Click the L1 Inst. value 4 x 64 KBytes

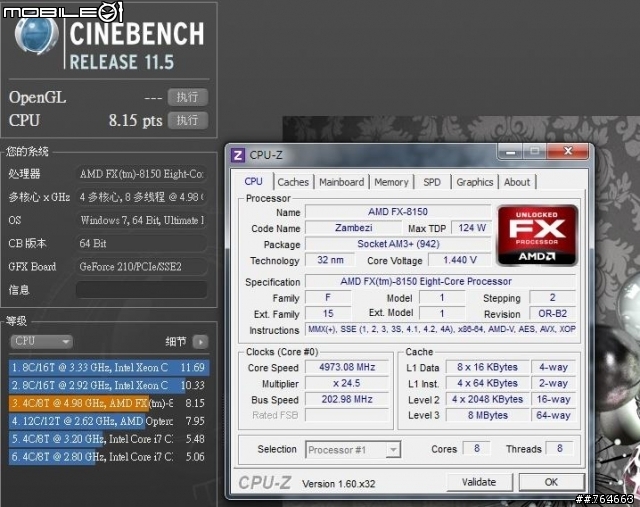pyautogui.click(x=487, y=383)
